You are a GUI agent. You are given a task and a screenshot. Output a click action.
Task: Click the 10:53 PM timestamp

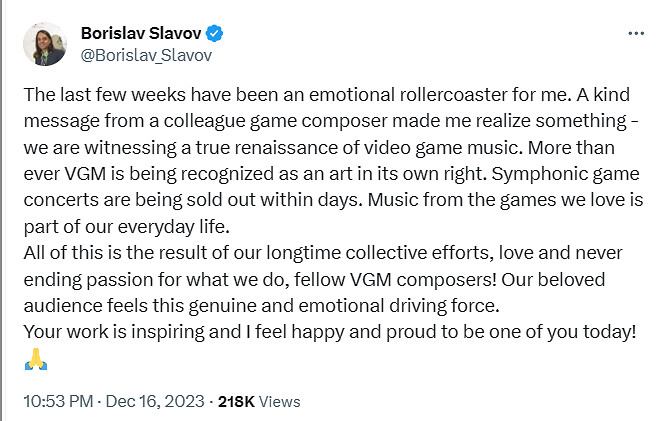click(x=56, y=401)
